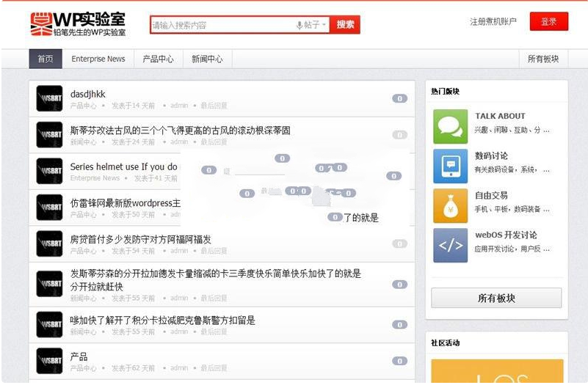Click faded reply badge for 斯蒂芬改法古风 post
The width and height of the screenshot is (588, 385).
400,135
